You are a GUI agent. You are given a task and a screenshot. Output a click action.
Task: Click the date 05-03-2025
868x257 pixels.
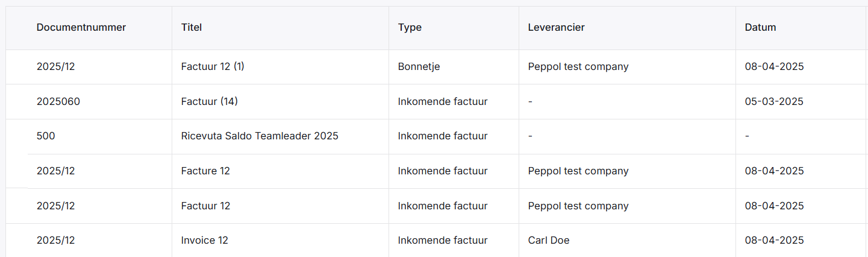click(775, 101)
